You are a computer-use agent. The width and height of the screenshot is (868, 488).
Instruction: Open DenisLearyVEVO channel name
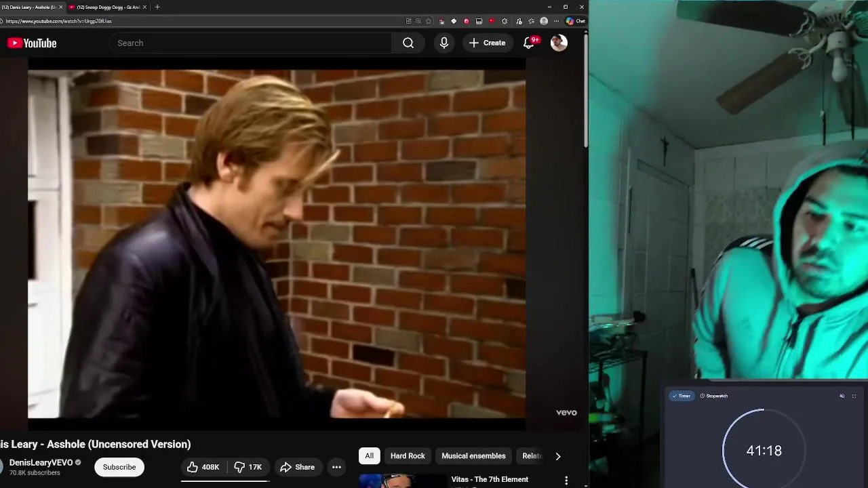coord(41,462)
